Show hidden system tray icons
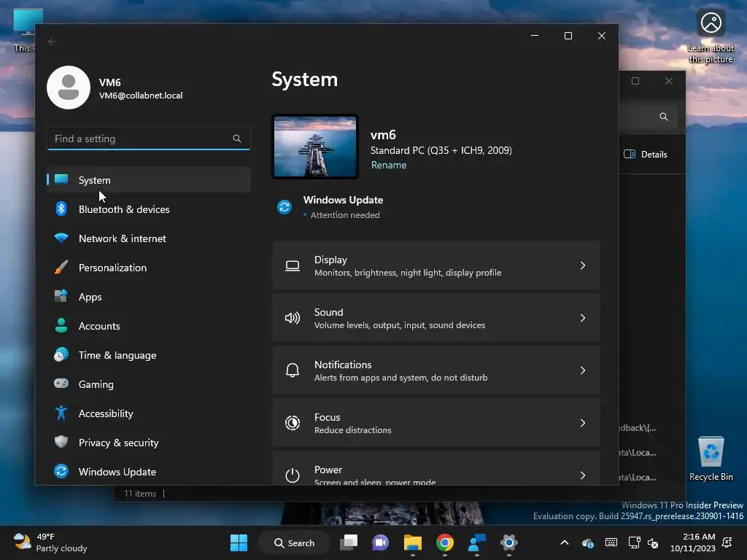The image size is (747, 560). [565, 542]
